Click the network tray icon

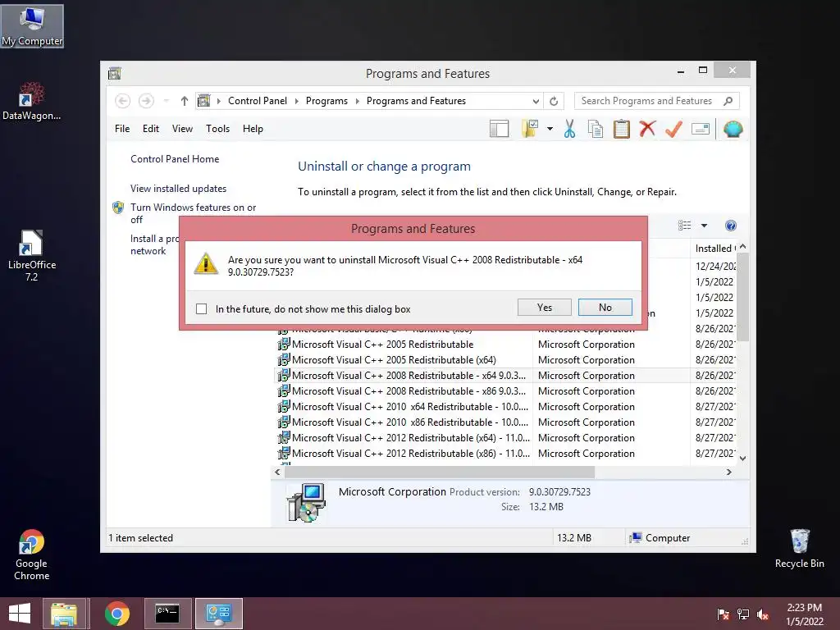743,614
